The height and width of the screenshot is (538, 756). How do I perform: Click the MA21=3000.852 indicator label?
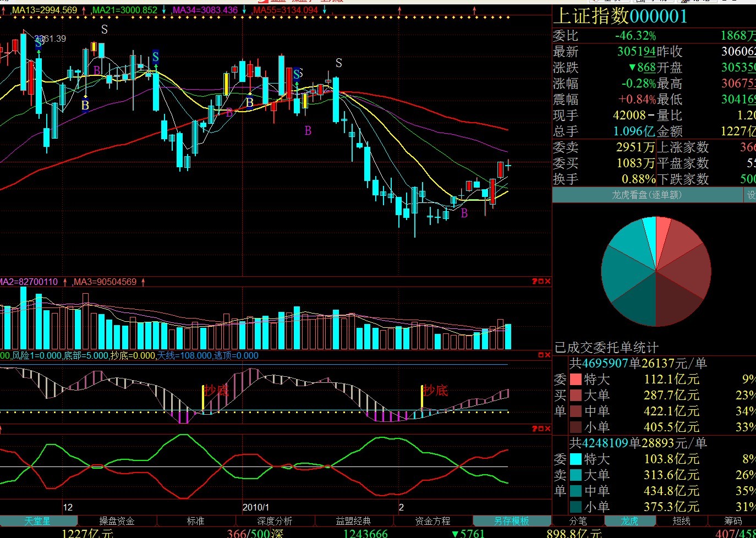[x=124, y=10]
